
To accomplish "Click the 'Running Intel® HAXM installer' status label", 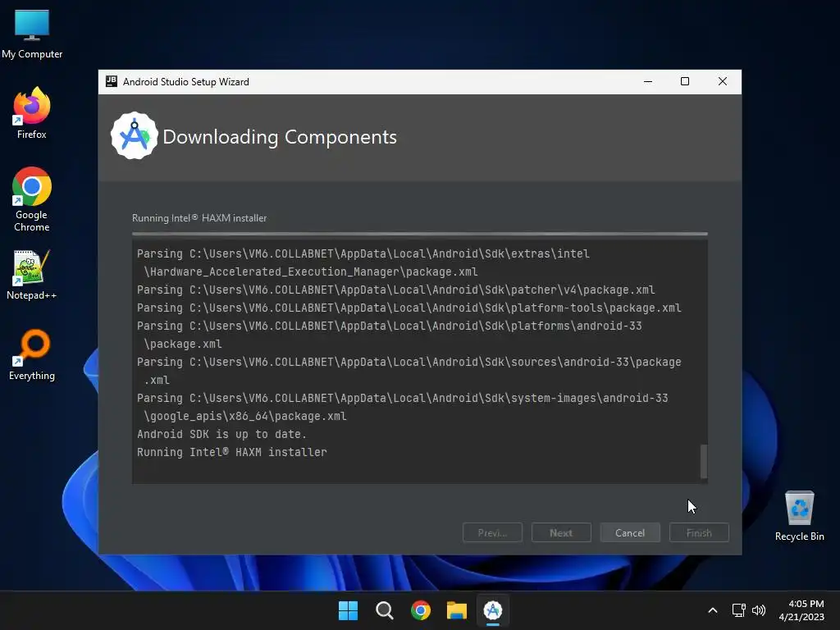I will [199, 218].
